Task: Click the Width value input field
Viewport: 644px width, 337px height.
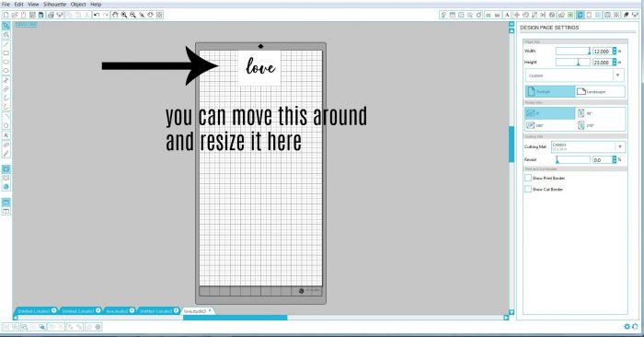Action: click(x=603, y=52)
